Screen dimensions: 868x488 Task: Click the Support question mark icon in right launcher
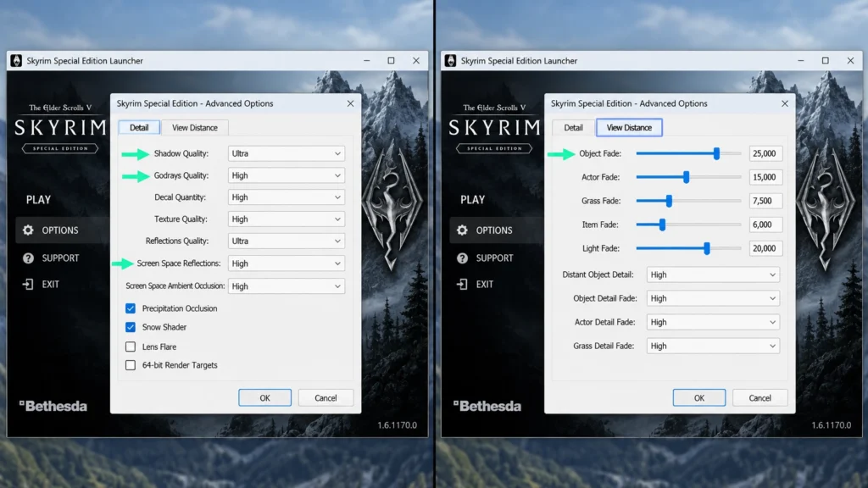tap(462, 258)
